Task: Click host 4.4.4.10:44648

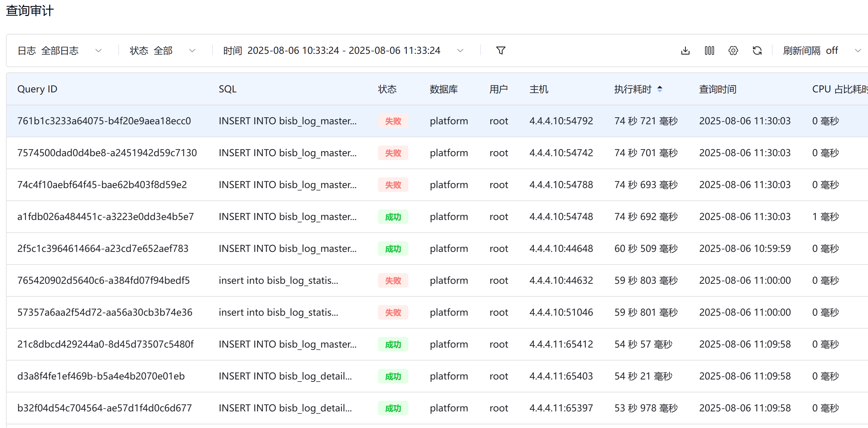Action: point(561,249)
